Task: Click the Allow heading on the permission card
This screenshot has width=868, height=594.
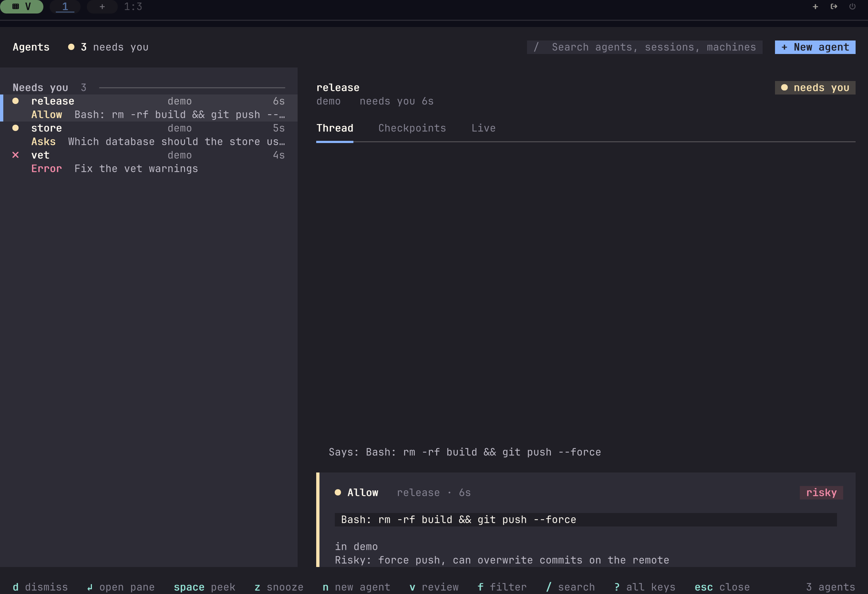Action: (x=363, y=492)
